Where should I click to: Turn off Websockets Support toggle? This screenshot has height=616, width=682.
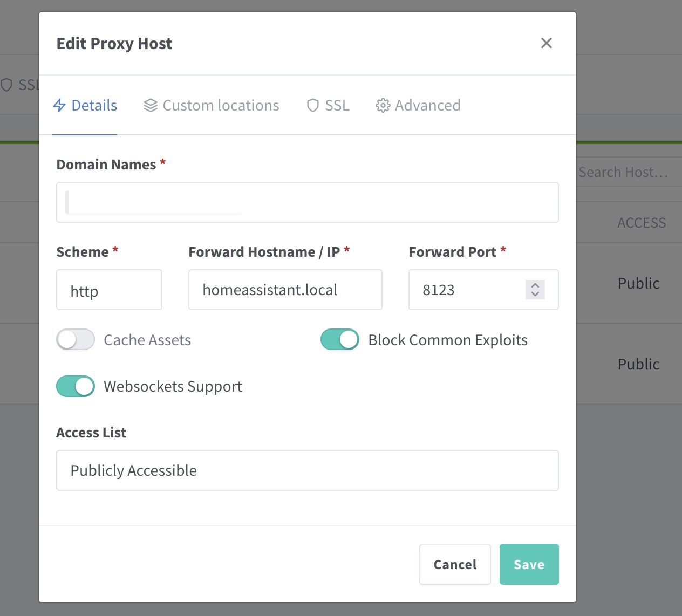(76, 386)
